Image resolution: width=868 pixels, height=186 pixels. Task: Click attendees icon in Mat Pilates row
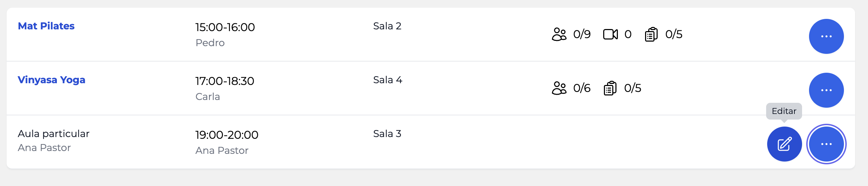[559, 34]
